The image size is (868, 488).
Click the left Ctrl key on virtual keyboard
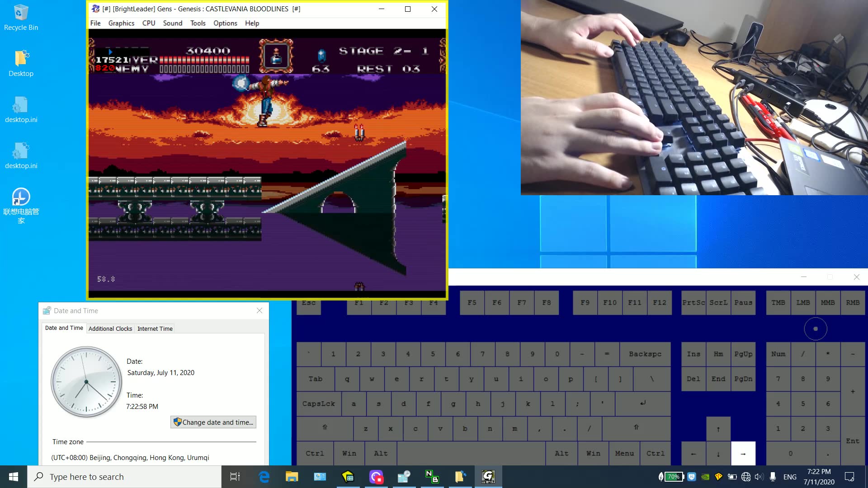click(315, 453)
